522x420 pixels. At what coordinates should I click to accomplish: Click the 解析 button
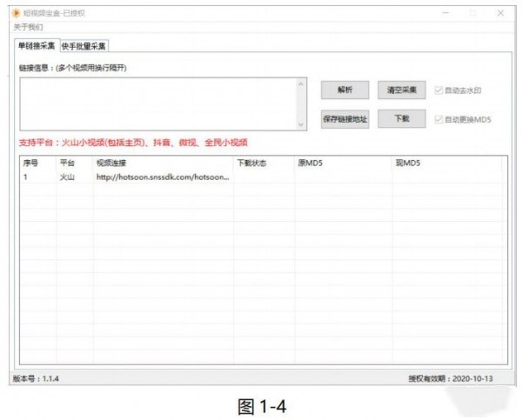[345, 90]
